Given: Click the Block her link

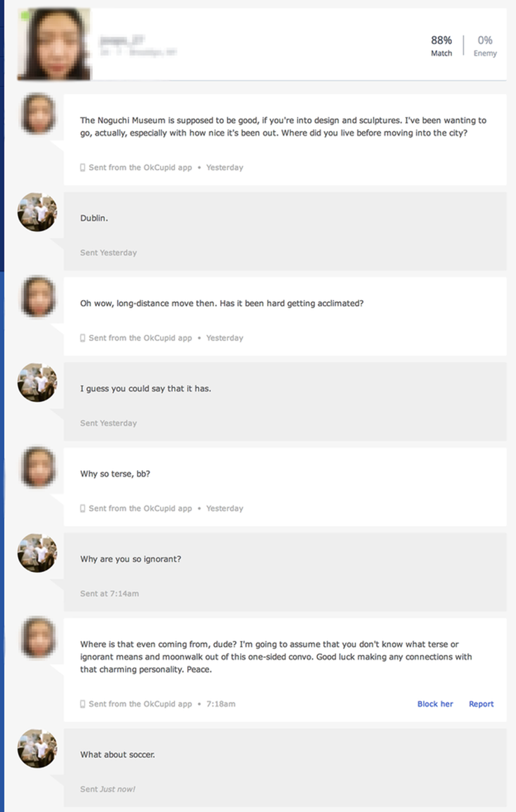Looking at the screenshot, I should 435,704.
